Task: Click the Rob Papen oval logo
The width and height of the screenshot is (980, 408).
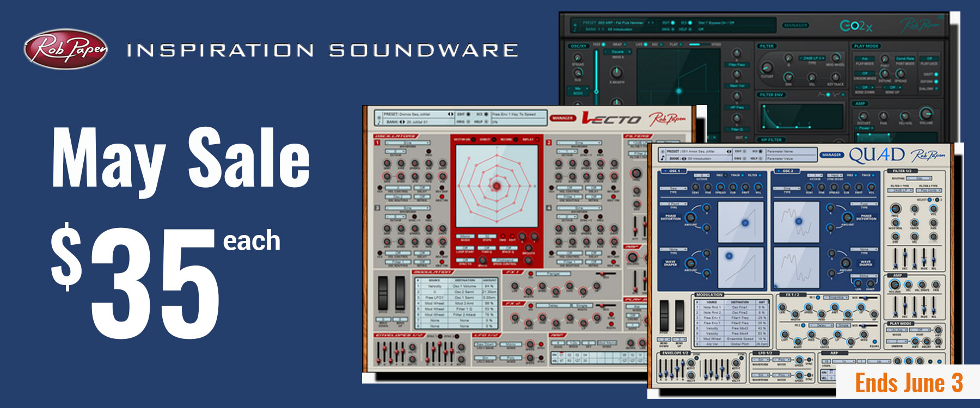Action: pos(65,49)
